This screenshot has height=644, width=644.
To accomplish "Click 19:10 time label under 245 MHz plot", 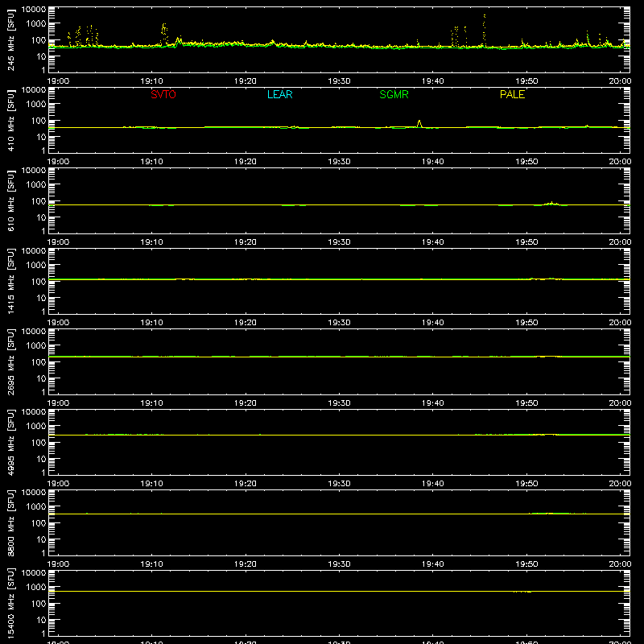I will tap(151, 81).
